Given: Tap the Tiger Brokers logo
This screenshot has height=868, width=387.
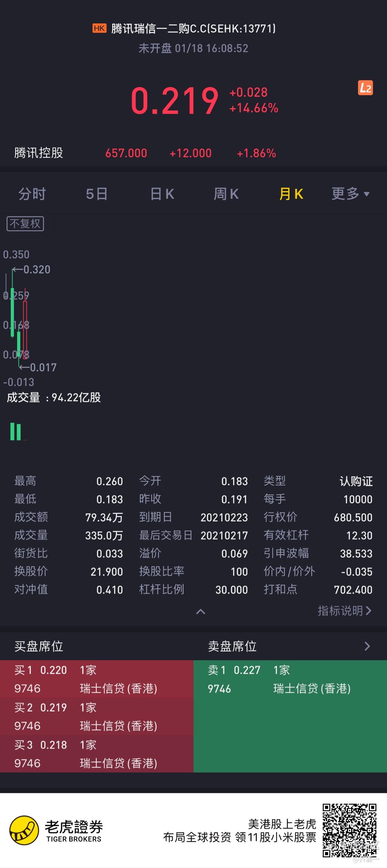Looking at the screenshot, I should point(56,830).
